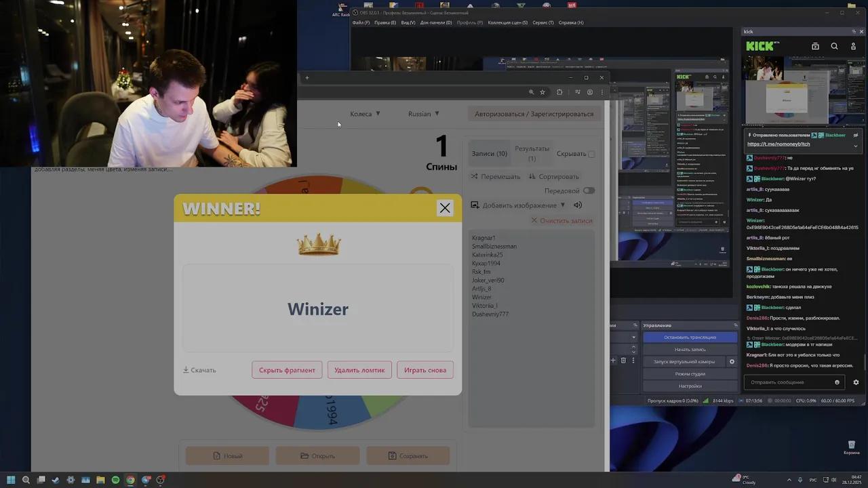Bookmark the page with the star icon
The height and width of the screenshot is (488, 868).
[x=542, y=92]
